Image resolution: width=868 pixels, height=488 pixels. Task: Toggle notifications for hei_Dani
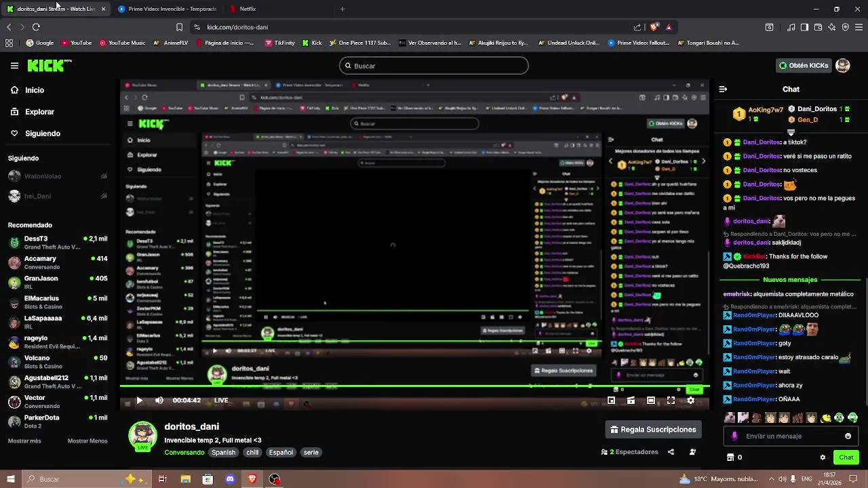pyautogui.click(x=104, y=196)
